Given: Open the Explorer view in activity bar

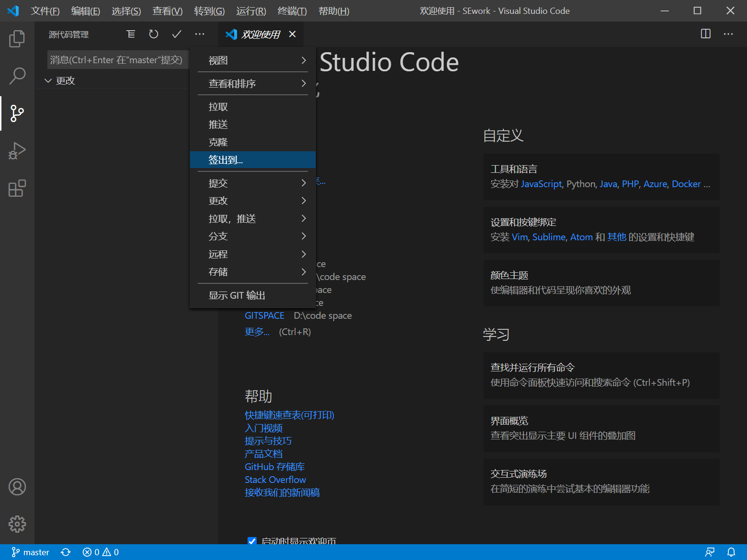Looking at the screenshot, I should click(17, 39).
